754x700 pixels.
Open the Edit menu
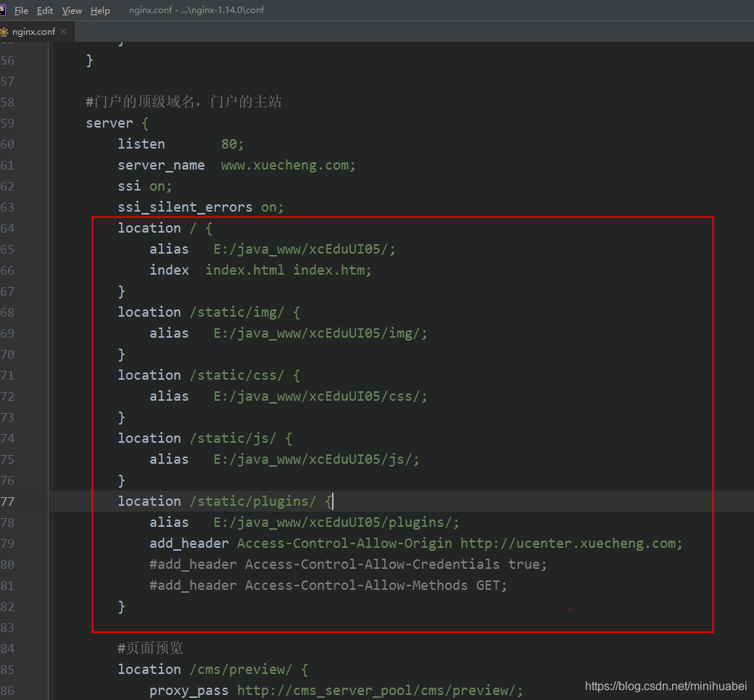tap(45, 11)
